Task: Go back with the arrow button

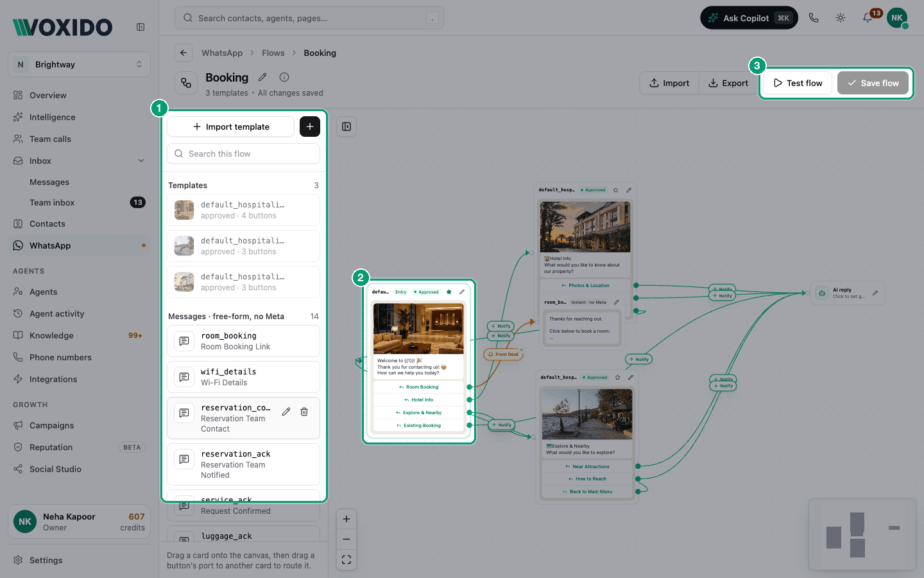Action: (x=184, y=53)
